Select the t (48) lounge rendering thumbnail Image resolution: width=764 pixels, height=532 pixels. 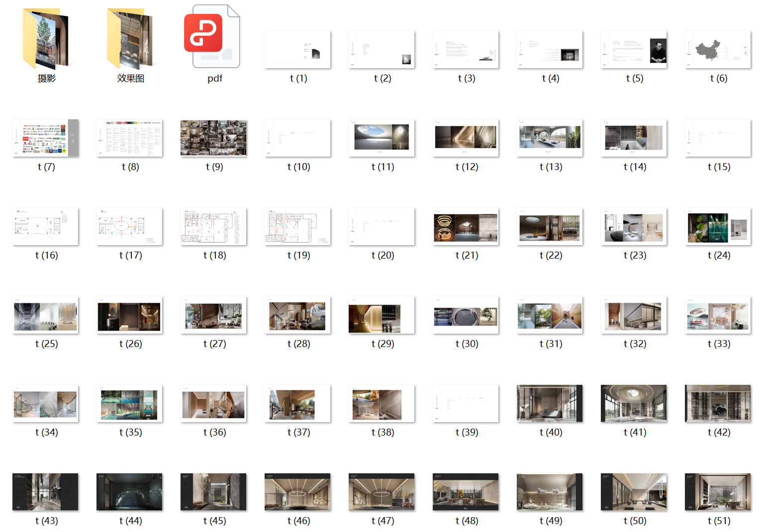466,492
